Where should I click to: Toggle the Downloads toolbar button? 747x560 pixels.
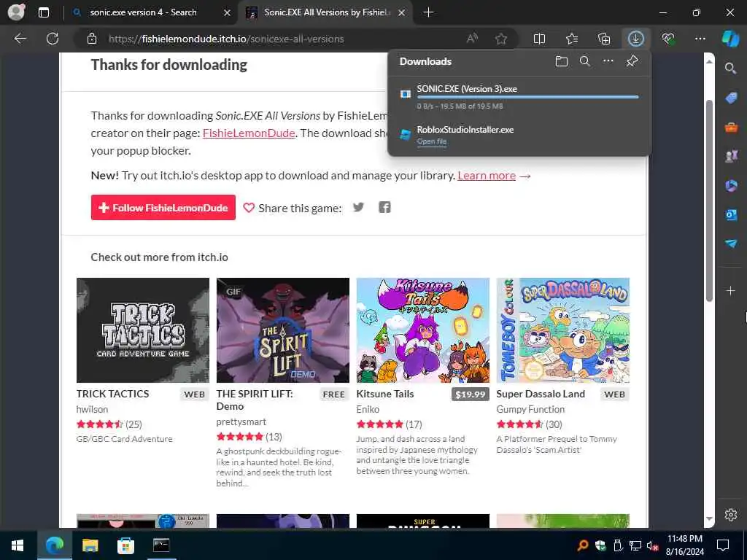click(636, 39)
